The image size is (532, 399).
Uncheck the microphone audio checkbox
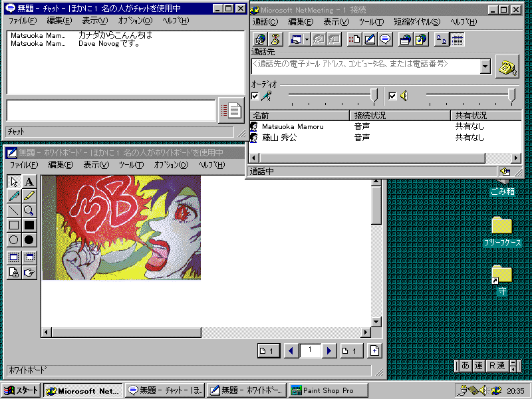(255, 96)
